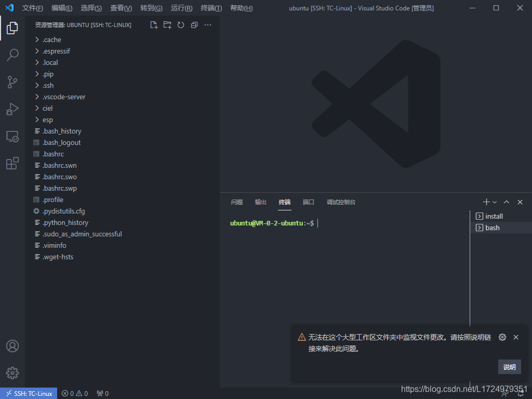Viewport: 532px width, 399px height.
Task: Open the .bash_logout file
Action: click(123, 142)
